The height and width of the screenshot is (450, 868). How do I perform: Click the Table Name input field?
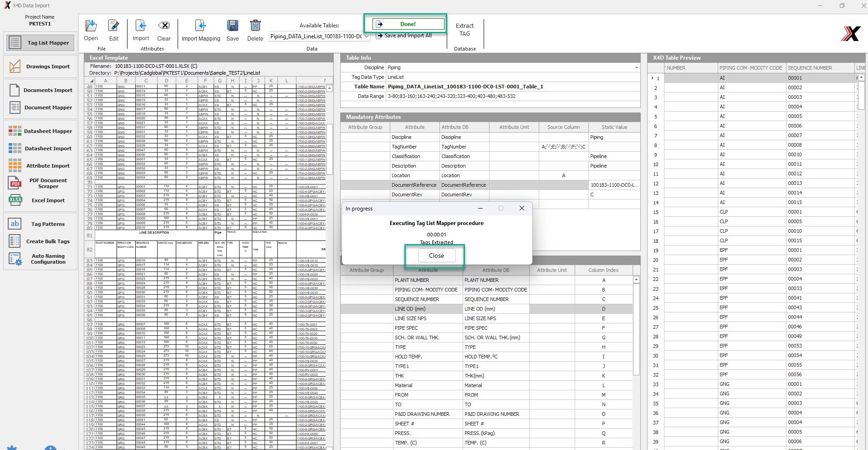(x=513, y=87)
